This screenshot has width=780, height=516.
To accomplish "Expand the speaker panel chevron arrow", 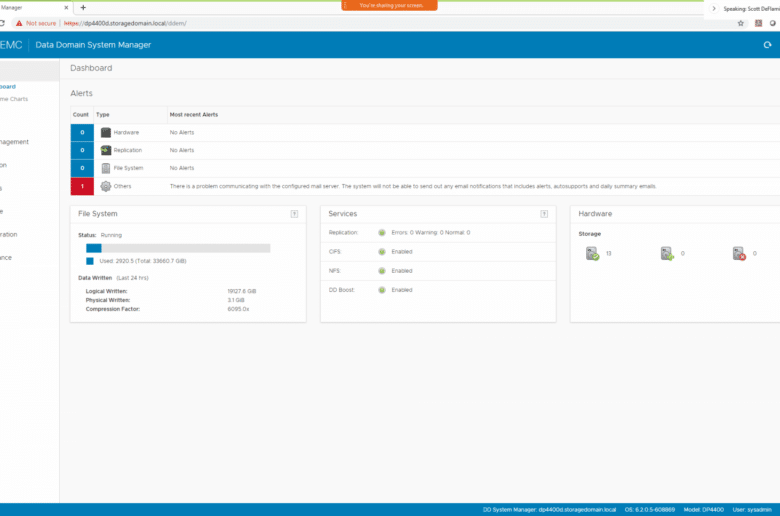I will [x=714, y=8].
